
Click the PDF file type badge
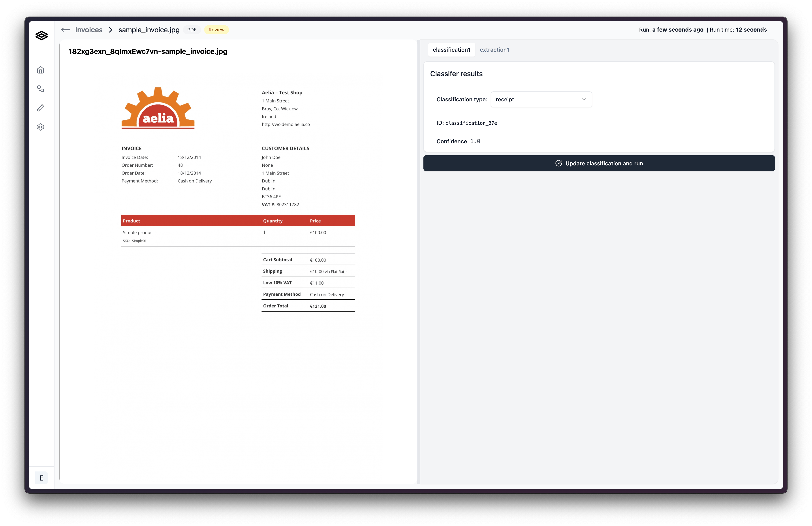[x=192, y=30]
